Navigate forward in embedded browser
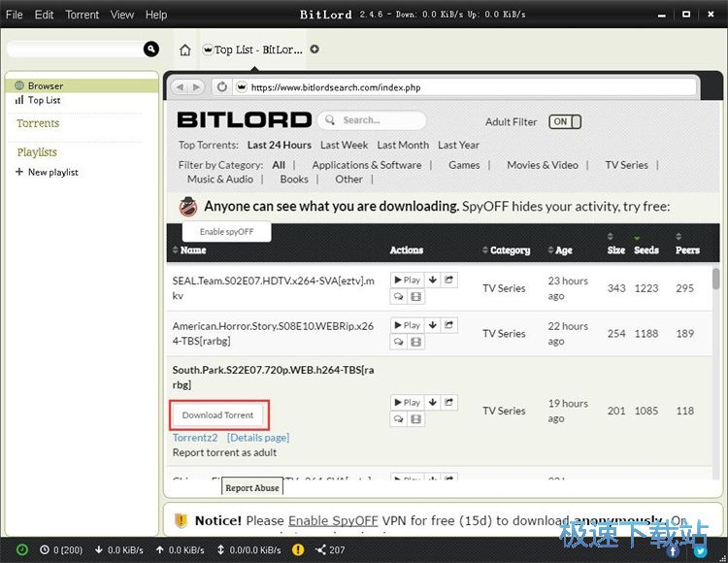728x563 pixels. [x=196, y=87]
